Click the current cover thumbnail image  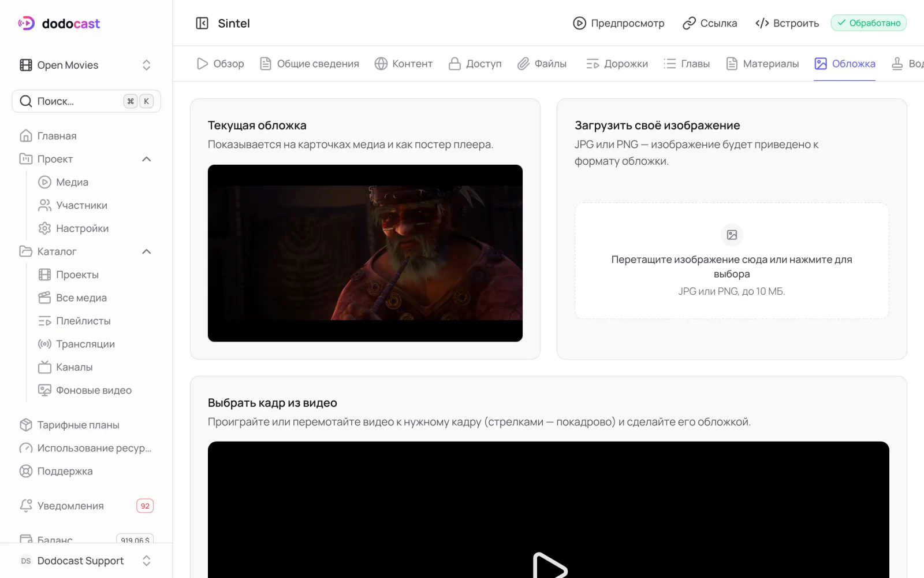click(365, 253)
